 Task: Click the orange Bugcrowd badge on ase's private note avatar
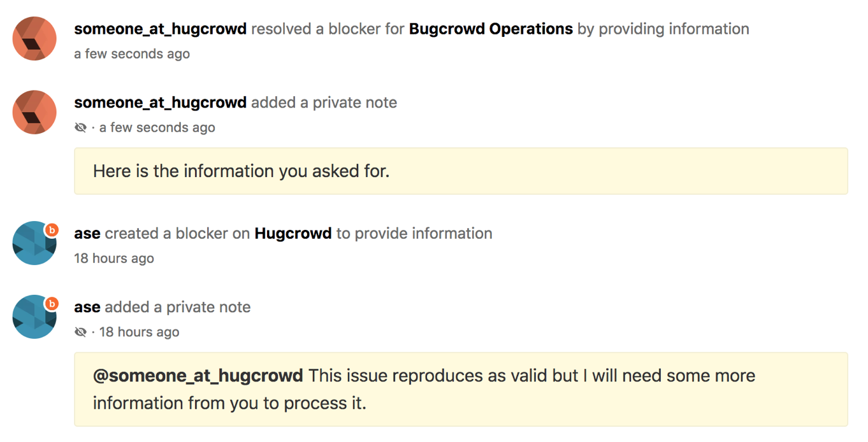[x=52, y=304]
